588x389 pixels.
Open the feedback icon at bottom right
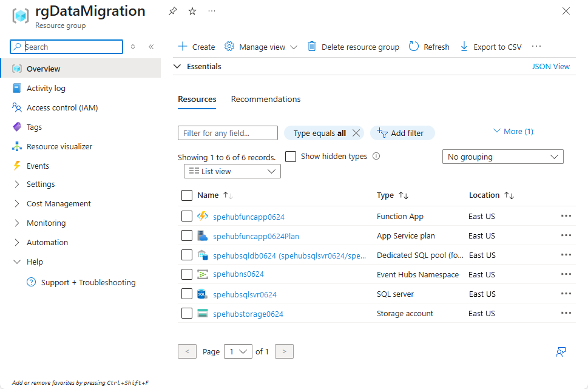[x=561, y=352]
